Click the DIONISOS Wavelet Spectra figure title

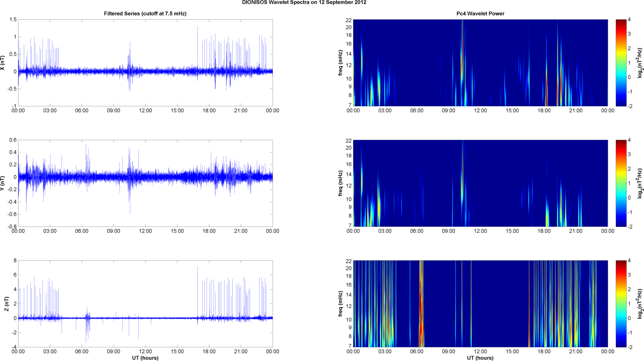(304, 3)
